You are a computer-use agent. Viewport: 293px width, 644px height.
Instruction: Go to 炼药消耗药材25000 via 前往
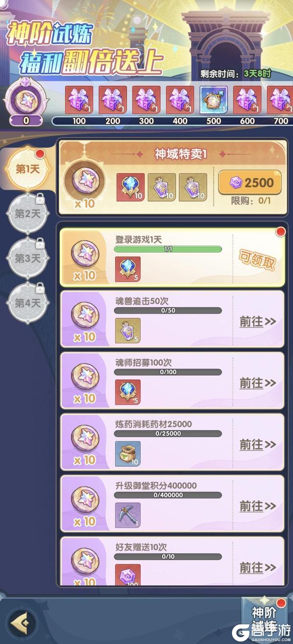[x=258, y=445]
